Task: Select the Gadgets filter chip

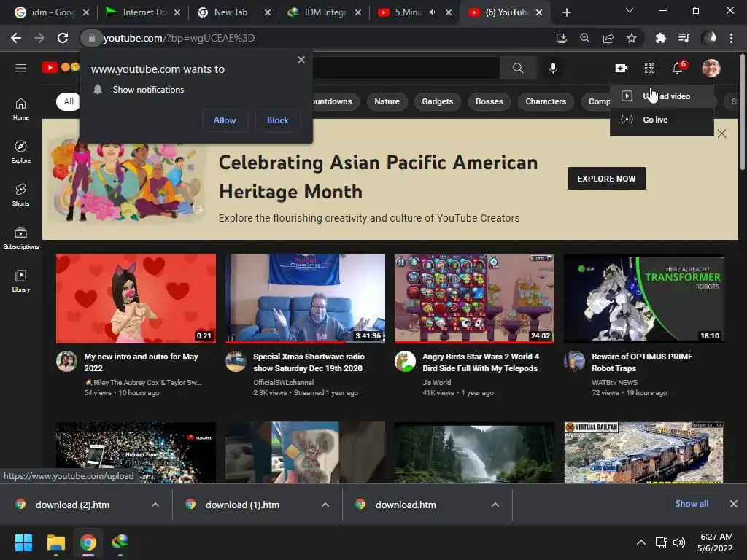Action: click(438, 101)
